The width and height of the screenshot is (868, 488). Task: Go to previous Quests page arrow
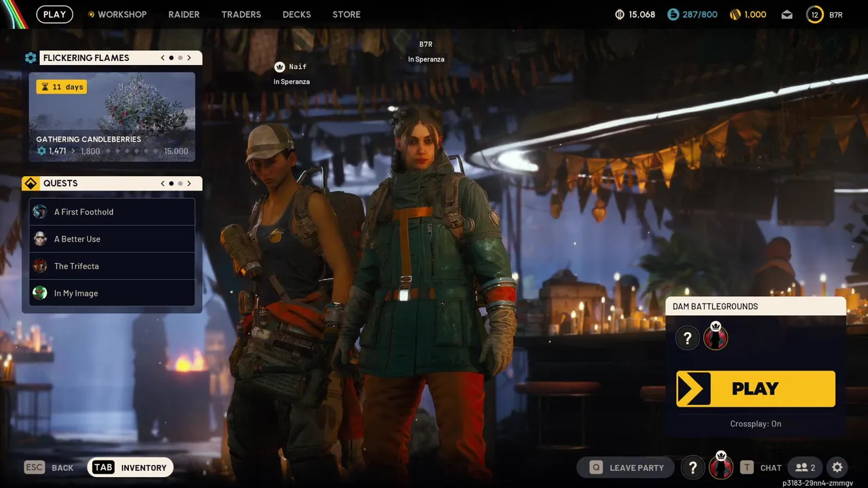pos(163,183)
